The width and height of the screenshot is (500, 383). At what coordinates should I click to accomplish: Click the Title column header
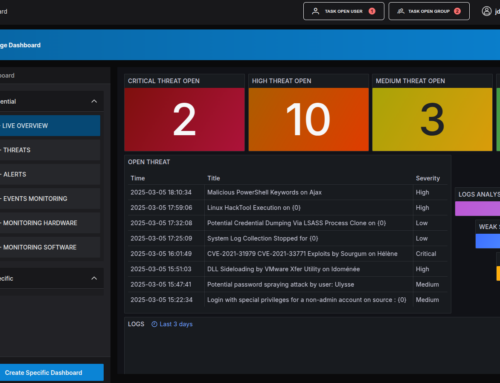pyautogui.click(x=214, y=178)
